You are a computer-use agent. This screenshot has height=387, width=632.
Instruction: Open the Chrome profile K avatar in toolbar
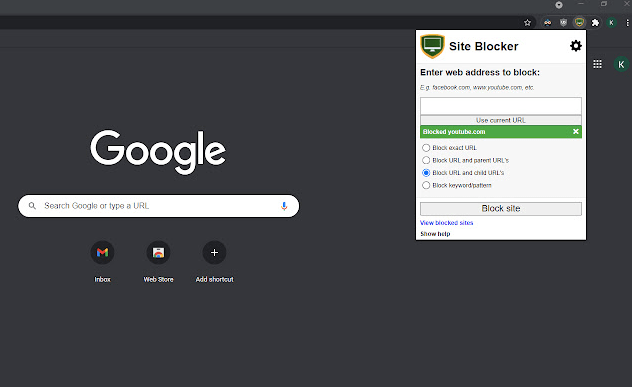611,23
